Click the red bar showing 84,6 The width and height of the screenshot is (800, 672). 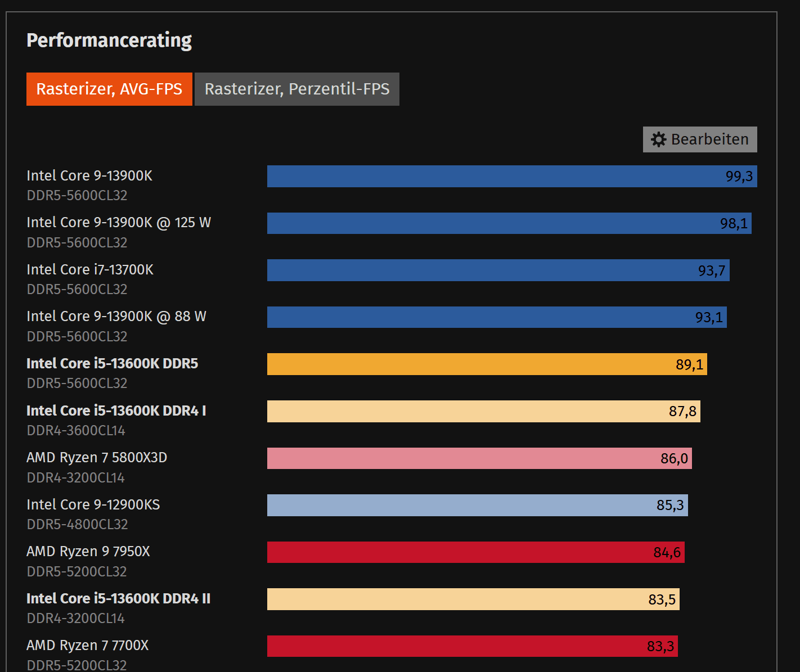[x=476, y=552]
